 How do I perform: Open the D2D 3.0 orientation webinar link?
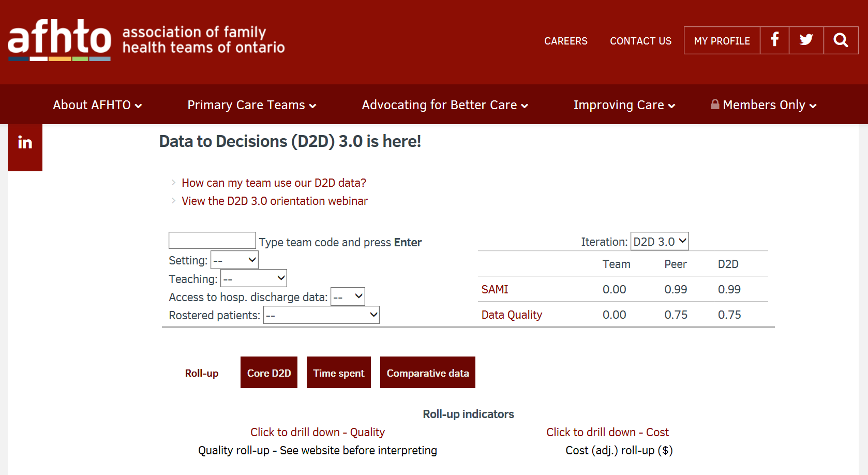[274, 201]
